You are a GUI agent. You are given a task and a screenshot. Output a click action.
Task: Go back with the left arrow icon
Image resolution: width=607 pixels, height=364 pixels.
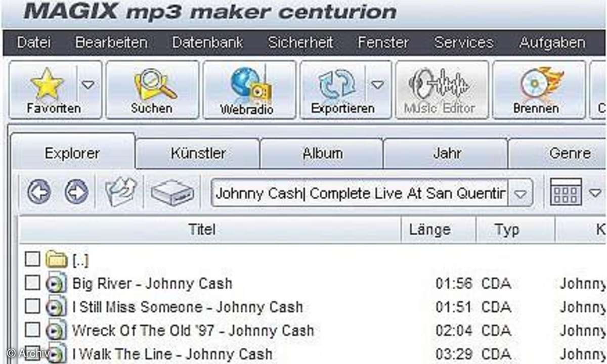click(39, 192)
